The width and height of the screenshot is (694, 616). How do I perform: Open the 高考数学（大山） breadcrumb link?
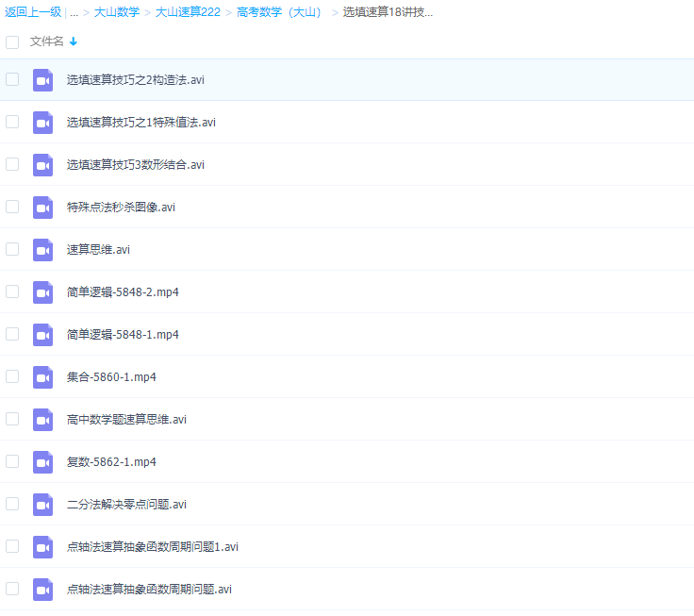(x=279, y=12)
